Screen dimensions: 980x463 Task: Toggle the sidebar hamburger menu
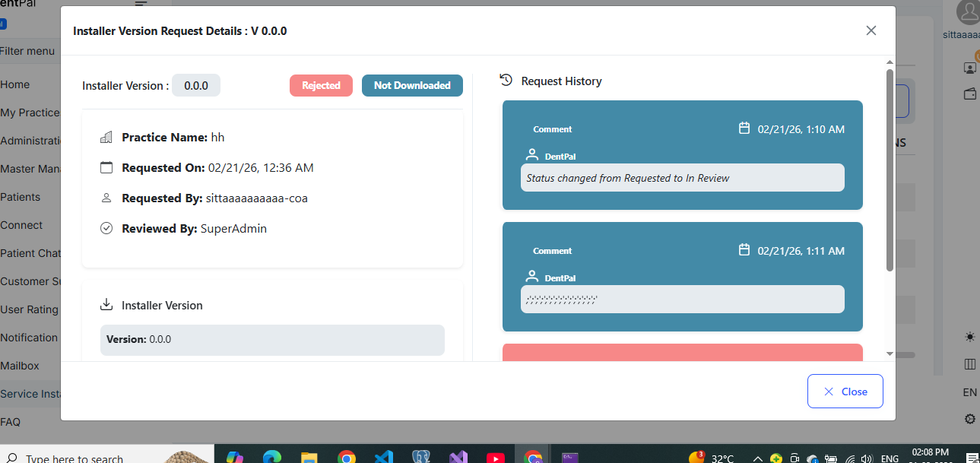(141, 5)
